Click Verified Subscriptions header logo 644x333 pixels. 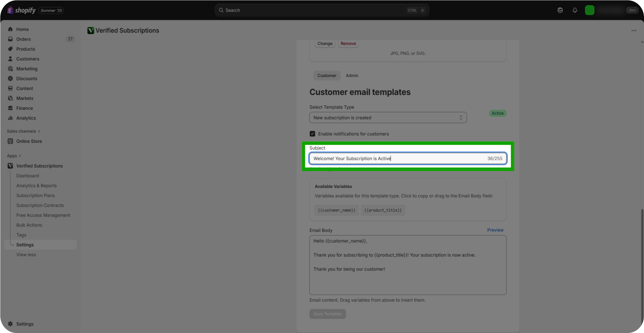point(91,30)
